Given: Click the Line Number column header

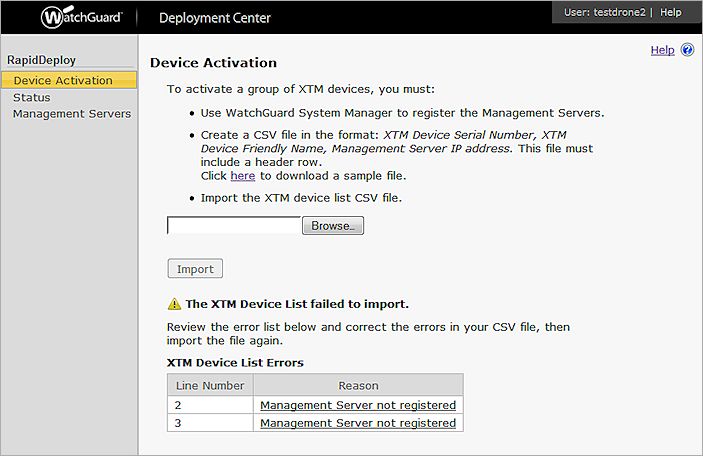Looking at the screenshot, I should [x=210, y=385].
